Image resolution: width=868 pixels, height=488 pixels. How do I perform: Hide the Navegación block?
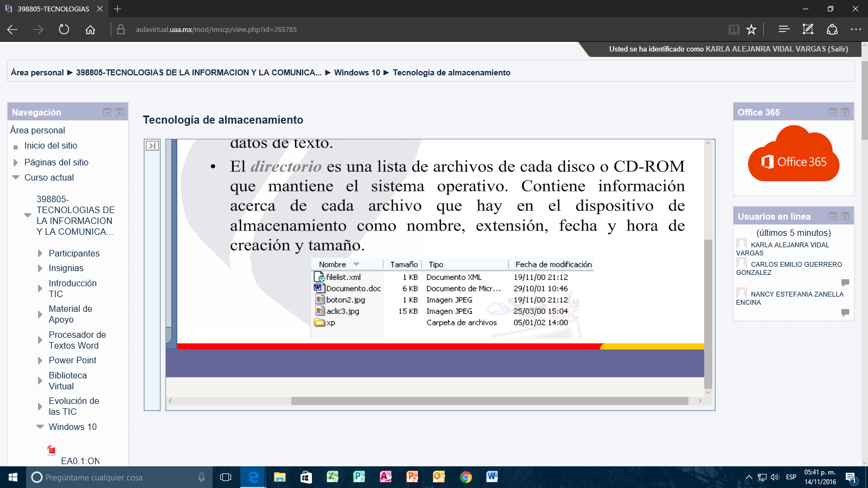click(x=107, y=112)
